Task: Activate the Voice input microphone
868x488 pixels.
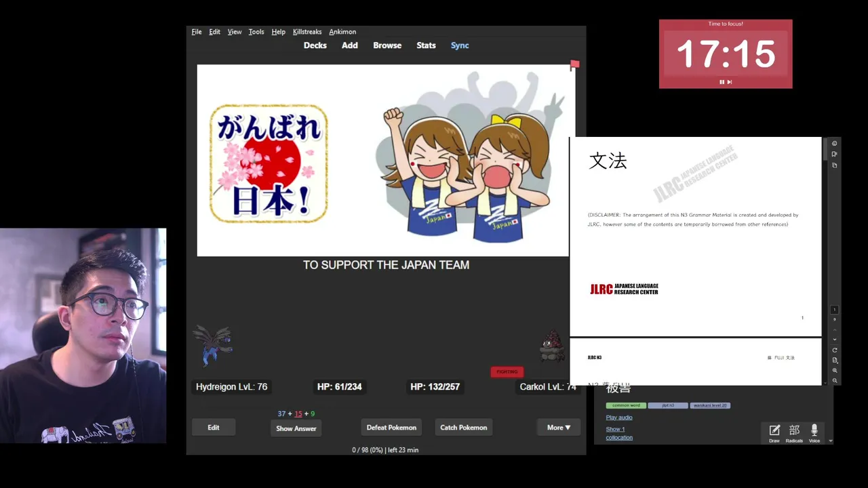Action: point(814,432)
